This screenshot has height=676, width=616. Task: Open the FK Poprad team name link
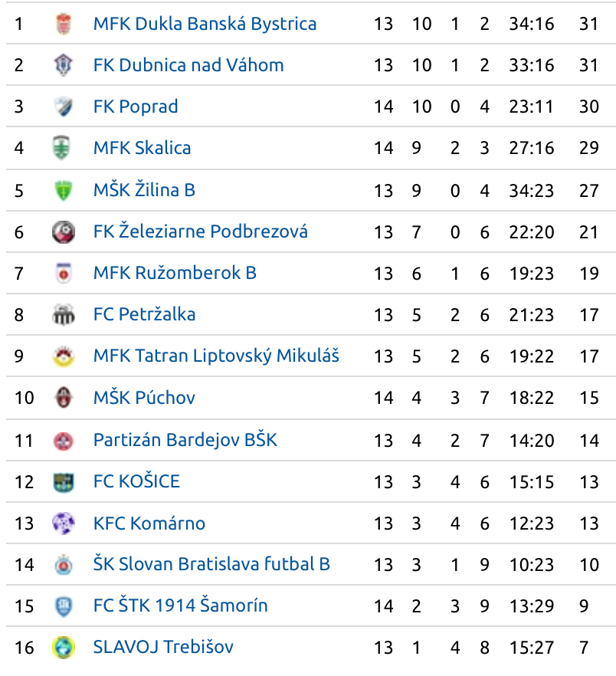coord(136,107)
